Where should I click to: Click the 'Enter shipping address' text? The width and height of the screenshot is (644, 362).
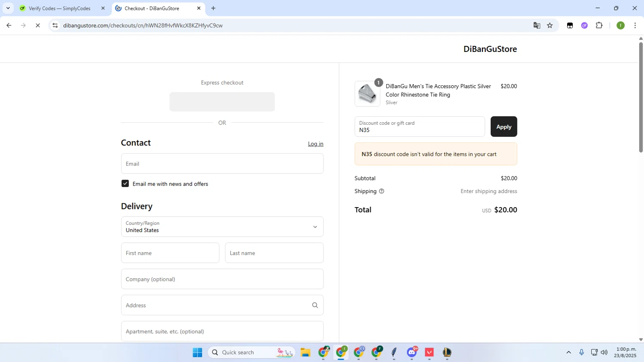489,191
